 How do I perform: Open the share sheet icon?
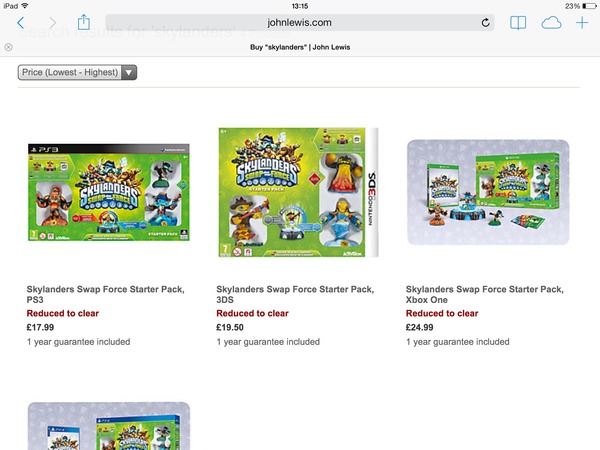(83, 22)
